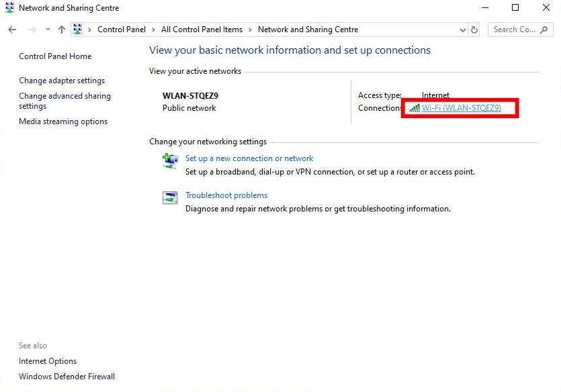Click the Forward navigation arrow

(x=32, y=30)
